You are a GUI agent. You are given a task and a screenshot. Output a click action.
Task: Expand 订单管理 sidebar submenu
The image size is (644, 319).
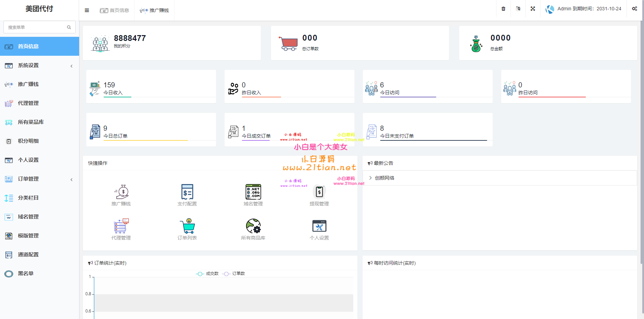[x=39, y=179]
